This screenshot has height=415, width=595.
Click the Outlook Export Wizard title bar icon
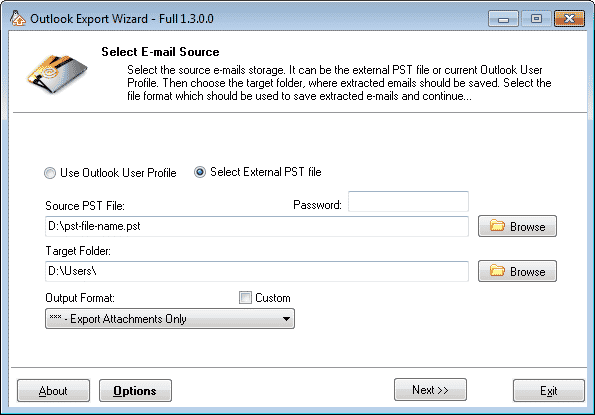coord(17,18)
